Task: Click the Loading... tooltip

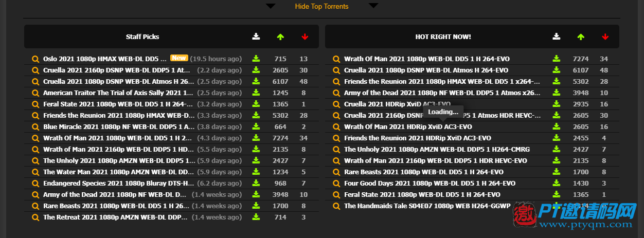Action: (443, 112)
